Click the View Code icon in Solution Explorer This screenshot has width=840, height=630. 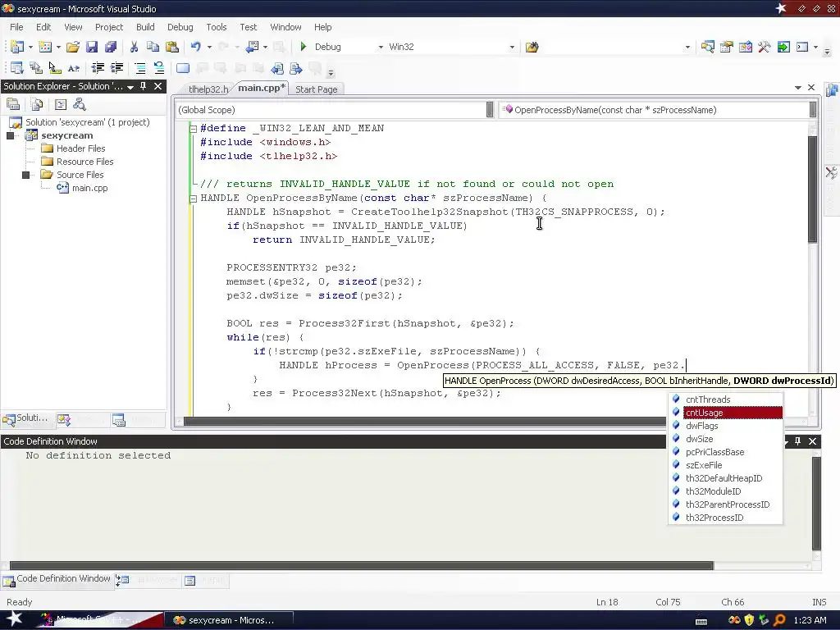(61, 104)
